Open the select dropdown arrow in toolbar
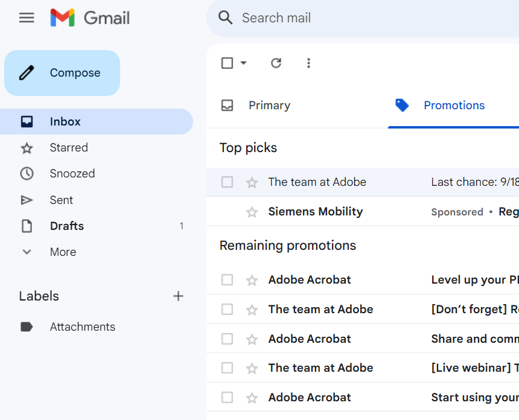The image size is (519, 420). click(x=244, y=63)
